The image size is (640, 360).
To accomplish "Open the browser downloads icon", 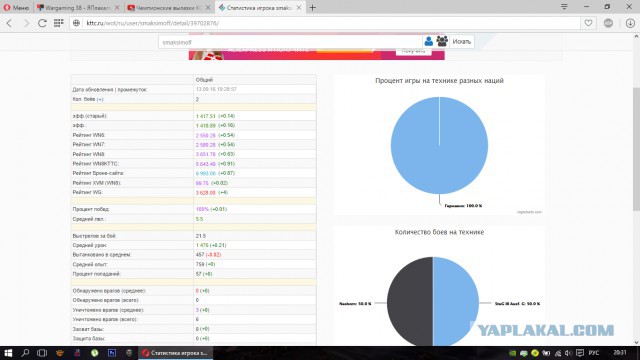I will tap(630, 23).
